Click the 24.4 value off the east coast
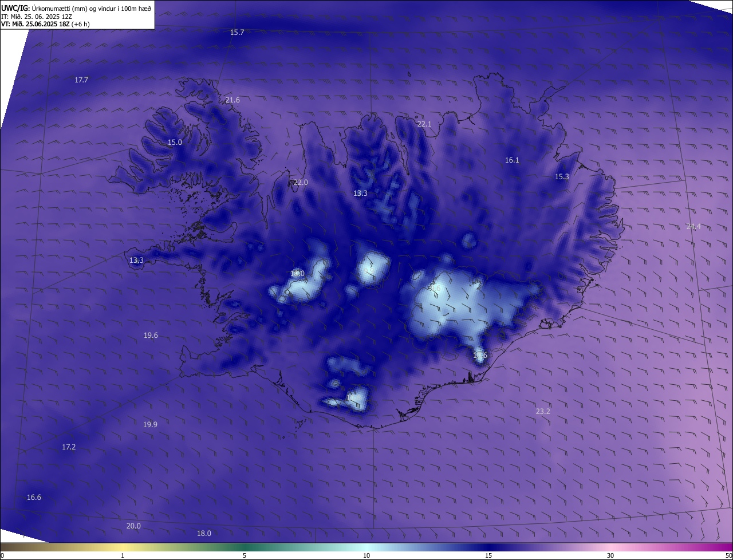The image size is (733, 560). [693, 227]
